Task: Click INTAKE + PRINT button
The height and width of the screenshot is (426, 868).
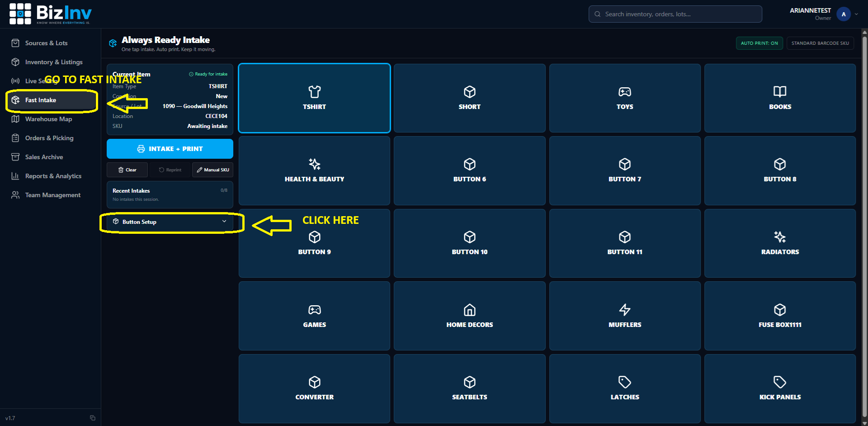Action: 170,149
